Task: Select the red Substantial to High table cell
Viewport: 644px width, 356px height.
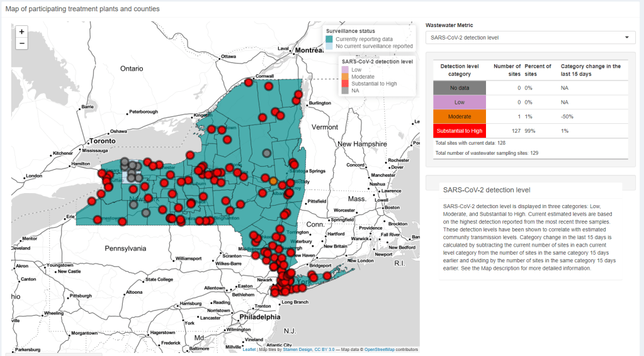Action: [458, 131]
